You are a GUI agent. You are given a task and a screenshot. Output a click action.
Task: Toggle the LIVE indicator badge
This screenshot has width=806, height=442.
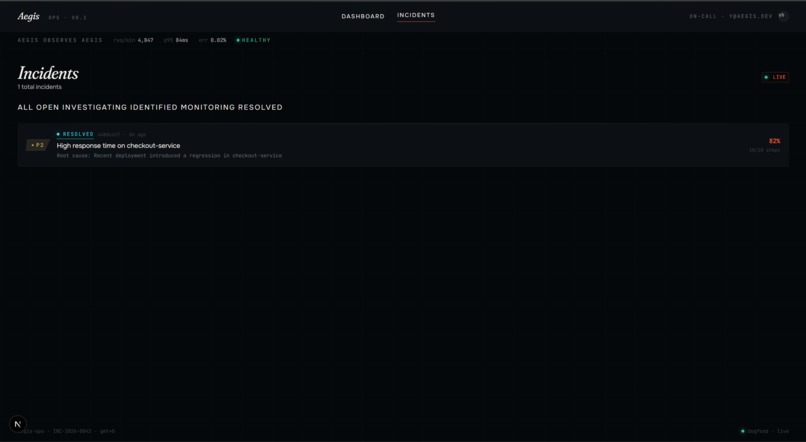(775, 77)
